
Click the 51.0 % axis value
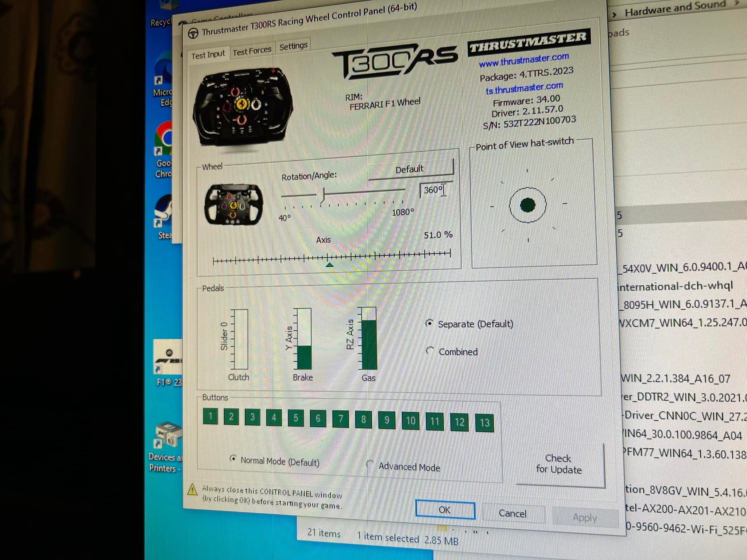pyautogui.click(x=438, y=235)
